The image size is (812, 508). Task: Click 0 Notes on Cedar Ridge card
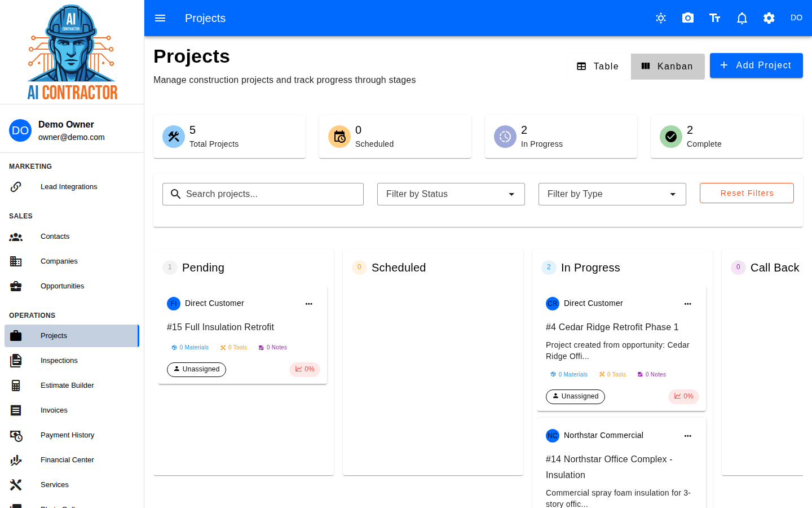click(652, 375)
